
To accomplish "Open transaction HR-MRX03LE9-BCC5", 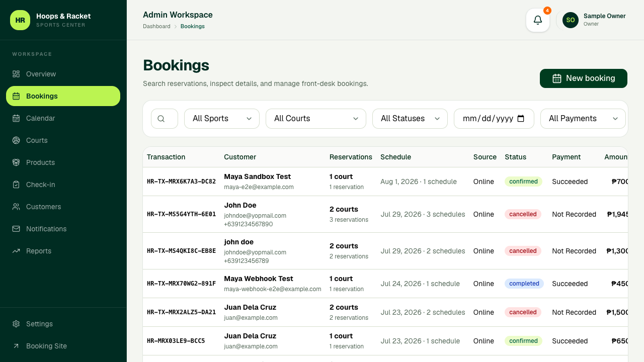I will (x=176, y=341).
